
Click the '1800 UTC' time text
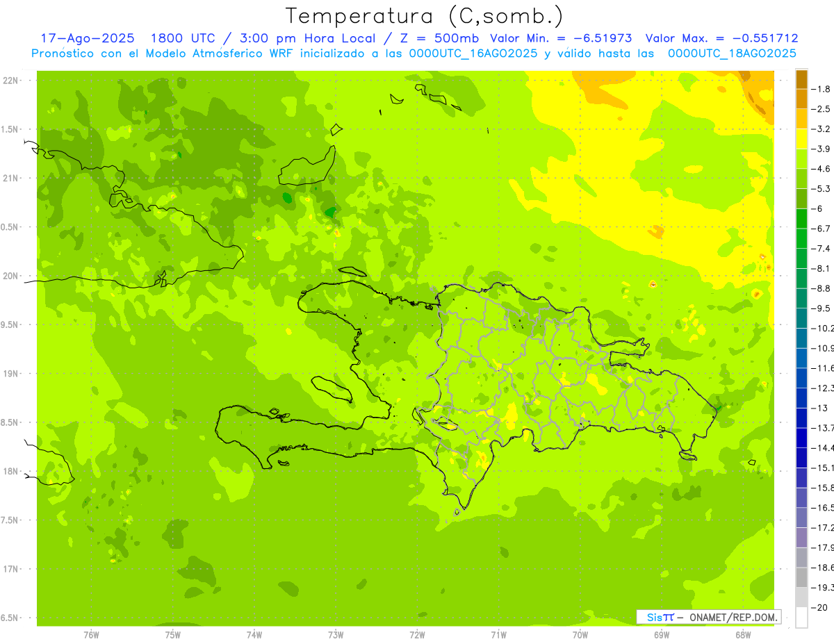(x=182, y=39)
